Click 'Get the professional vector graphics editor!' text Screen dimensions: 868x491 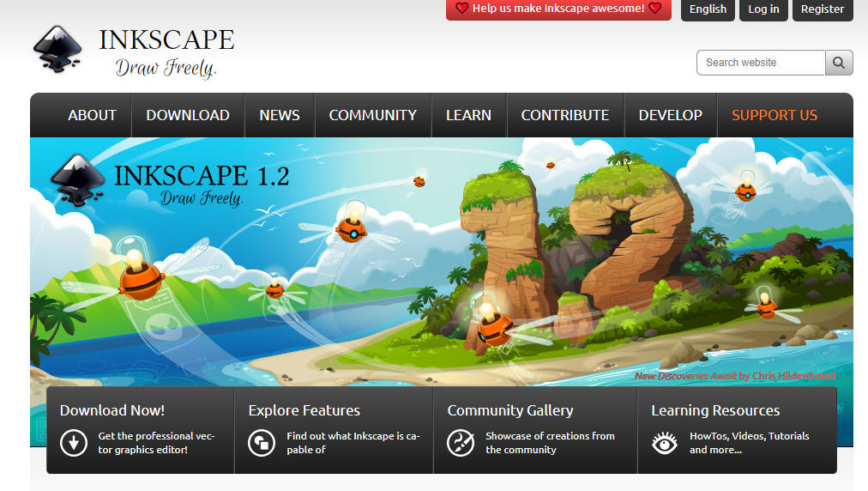(x=156, y=443)
